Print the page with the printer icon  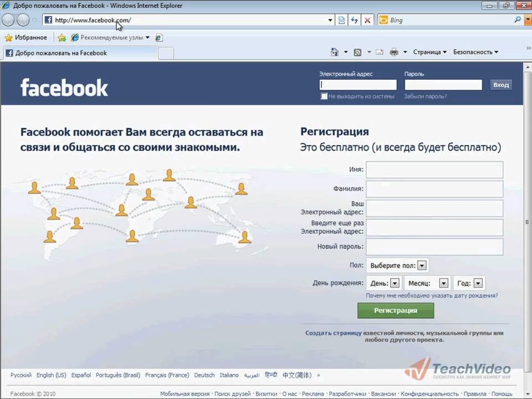coord(394,52)
